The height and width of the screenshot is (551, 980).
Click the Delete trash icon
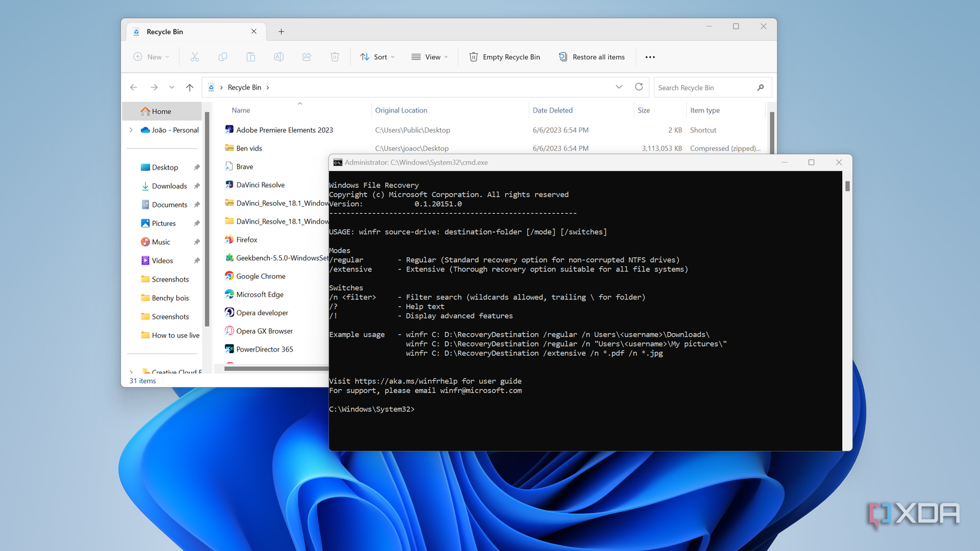point(334,57)
